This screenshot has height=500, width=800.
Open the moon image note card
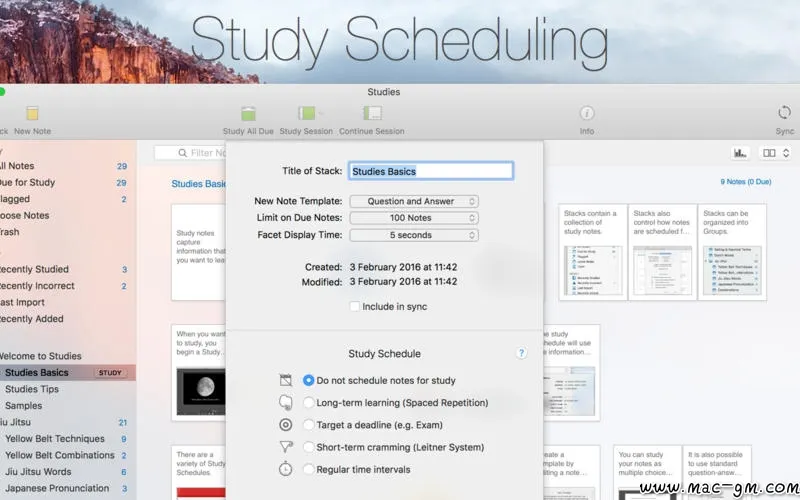[199, 372]
